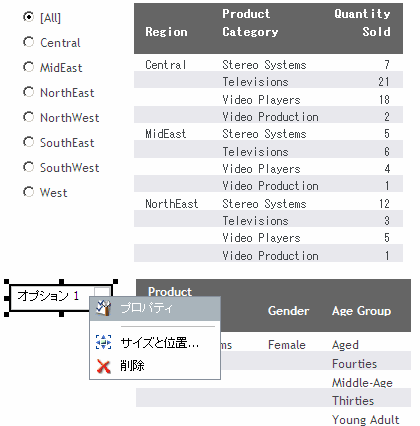Click Stereo Systems in the MidEast row
The height and width of the screenshot is (426, 420).
pos(264,134)
